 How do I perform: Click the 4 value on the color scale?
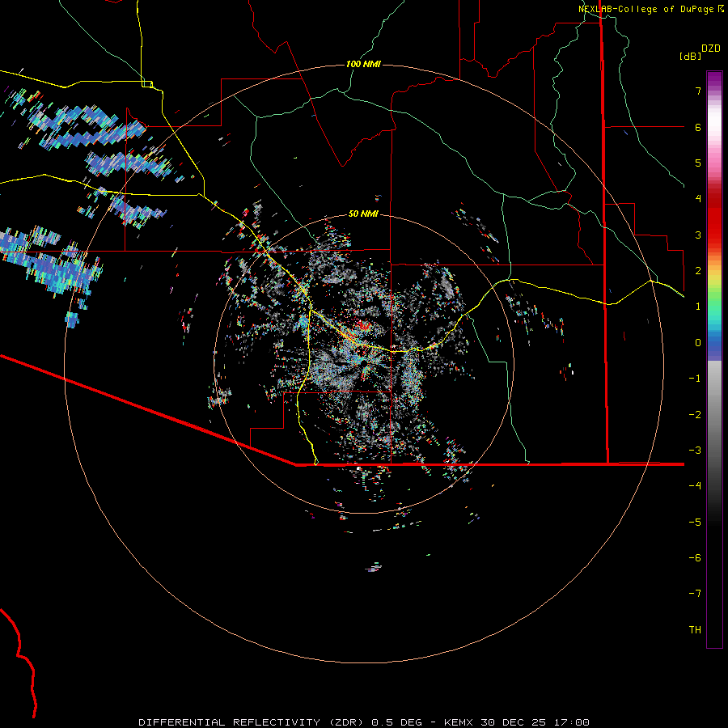[x=698, y=199]
